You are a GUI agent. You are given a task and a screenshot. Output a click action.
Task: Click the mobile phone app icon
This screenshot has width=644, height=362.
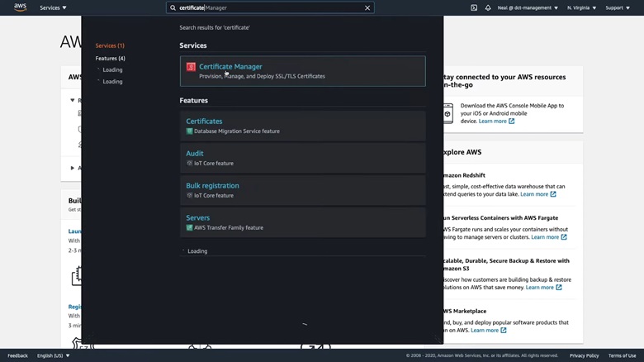[x=447, y=113]
